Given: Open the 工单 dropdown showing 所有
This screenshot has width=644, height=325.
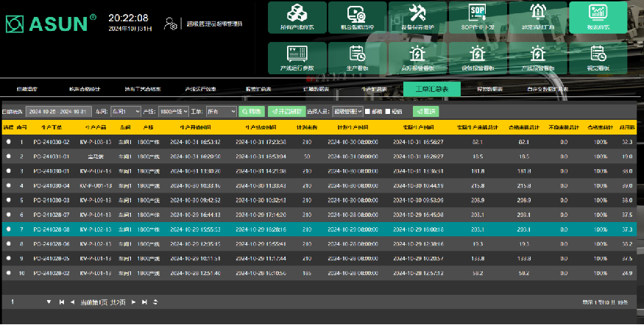Looking at the screenshot, I should [222, 111].
